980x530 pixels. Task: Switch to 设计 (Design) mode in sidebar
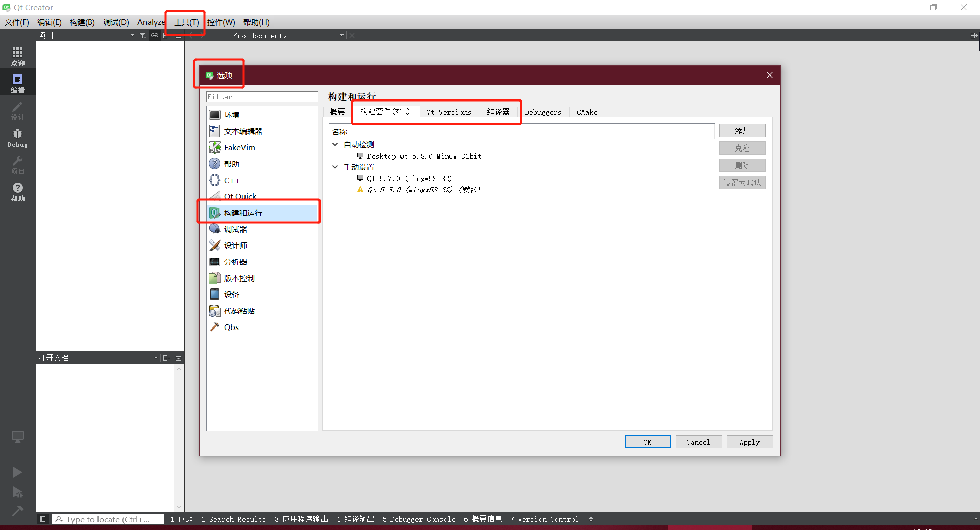pyautogui.click(x=17, y=111)
